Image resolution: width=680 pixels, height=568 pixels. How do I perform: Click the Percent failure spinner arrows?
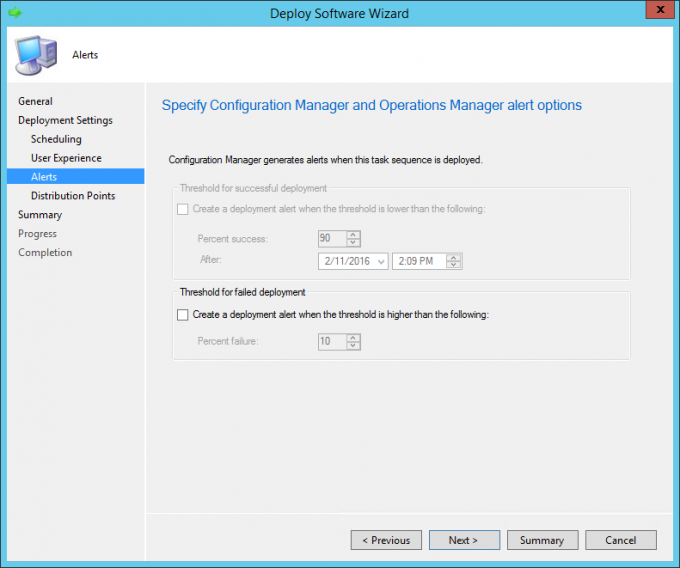pyautogui.click(x=353, y=342)
